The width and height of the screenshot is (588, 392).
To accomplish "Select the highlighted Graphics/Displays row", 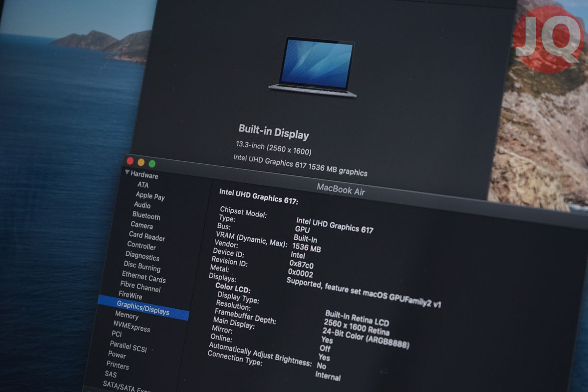I will (143, 308).
